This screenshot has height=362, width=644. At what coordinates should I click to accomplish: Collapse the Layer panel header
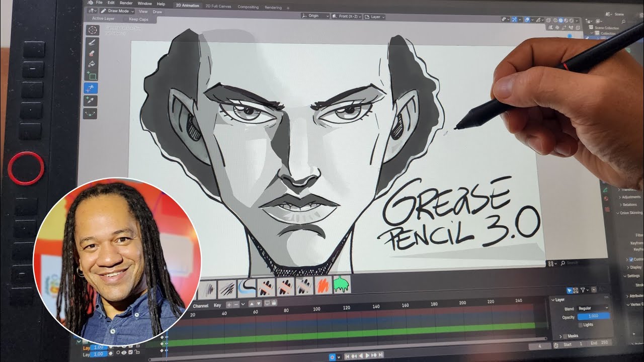559,300
